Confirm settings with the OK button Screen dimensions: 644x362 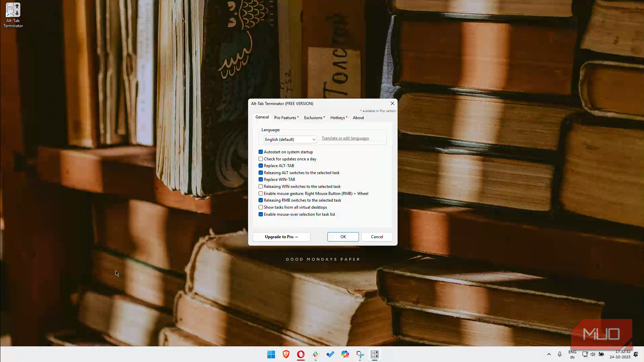click(343, 237)
